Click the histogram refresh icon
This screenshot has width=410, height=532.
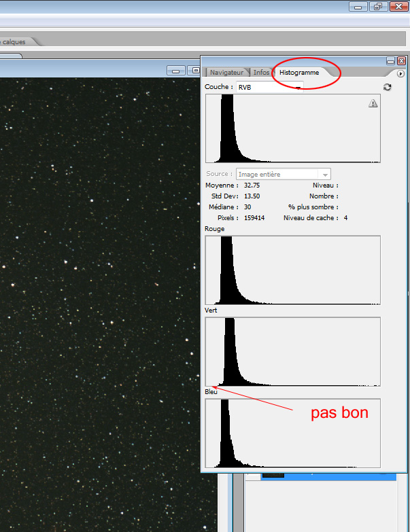tap(388, 87)
